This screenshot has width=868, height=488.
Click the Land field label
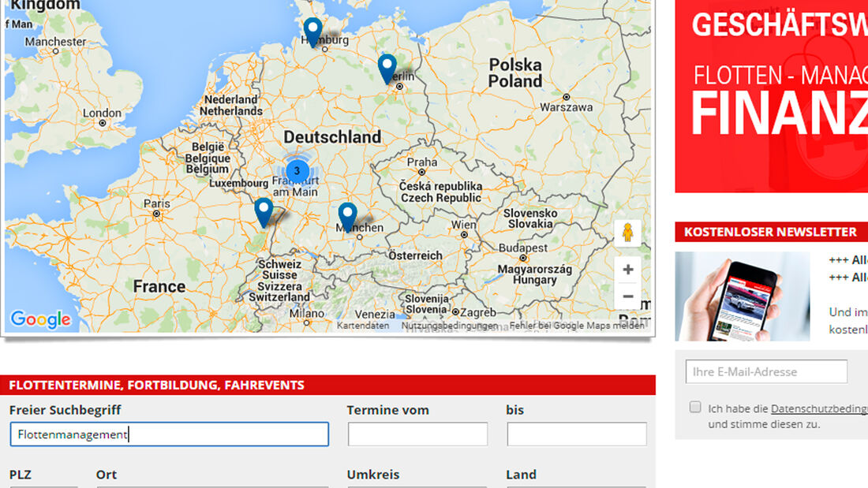tap(521, 475)
